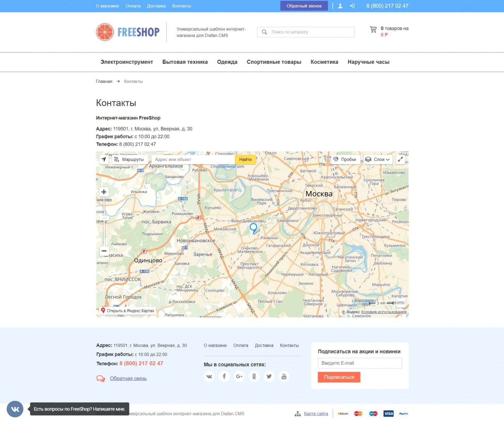Click the Visa payment logo
This screenshot has width=504, height=425.
tap(388, 414)
